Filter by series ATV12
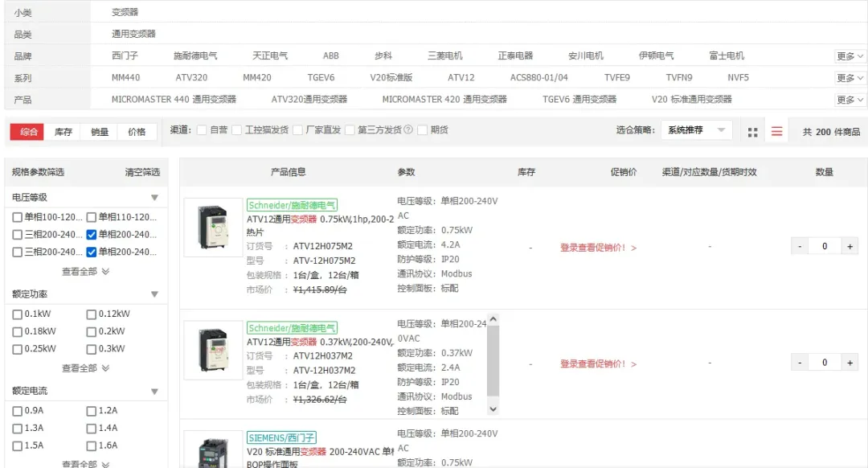This screenshot has height=468, width=868. [x=461, y=77]
